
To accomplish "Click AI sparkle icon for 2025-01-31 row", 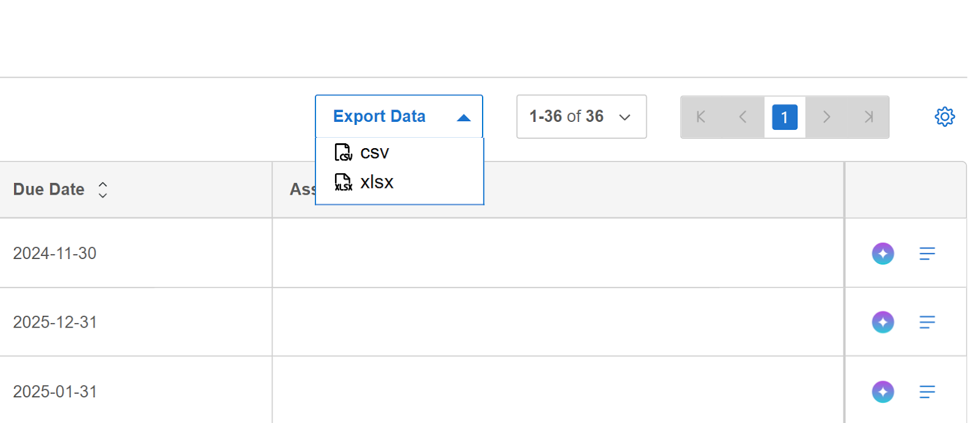I will pos(883,392).
